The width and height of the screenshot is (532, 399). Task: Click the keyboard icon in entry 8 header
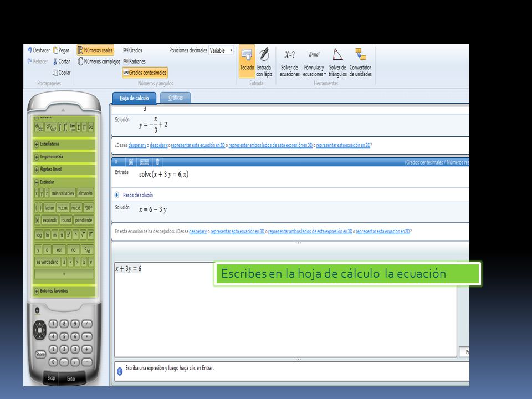[x=145, y=162]
